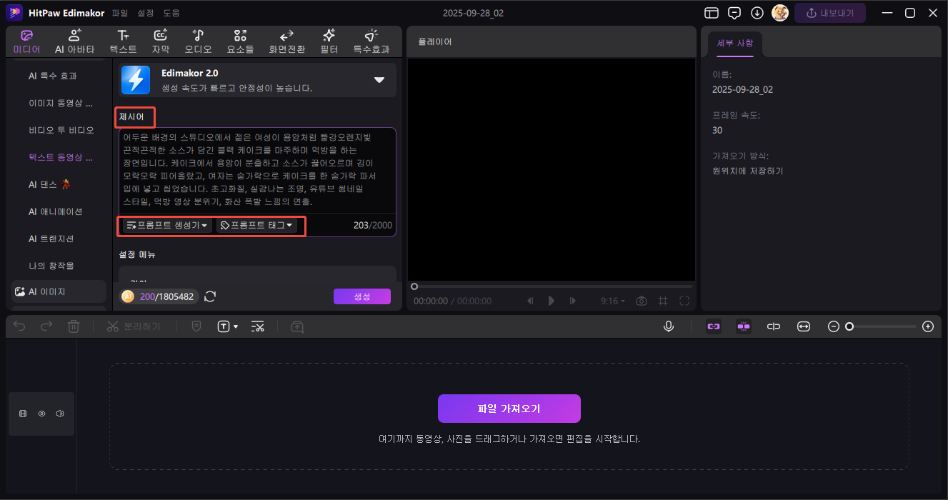
Task: Open the download center icon
Action: coord(757,13)
